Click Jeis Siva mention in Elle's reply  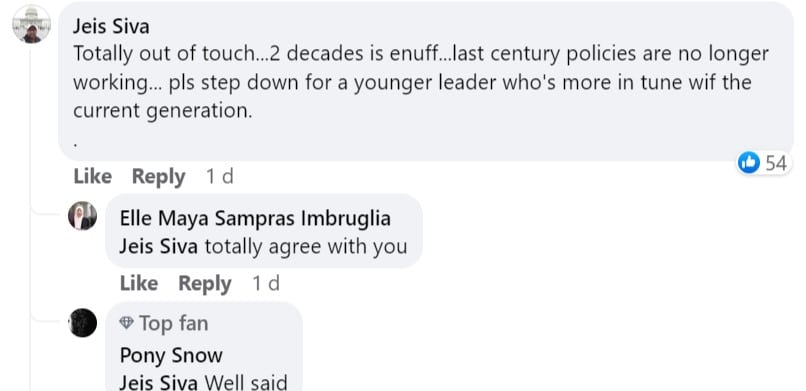point(158,247)
